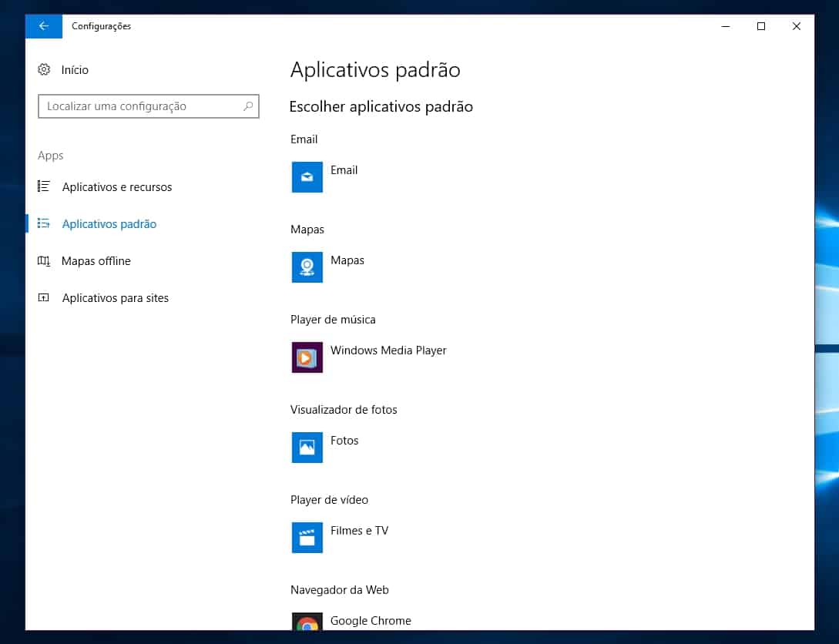Open Início via the gear icon
This screenshot has height=644, width=839.
point(44,69)
